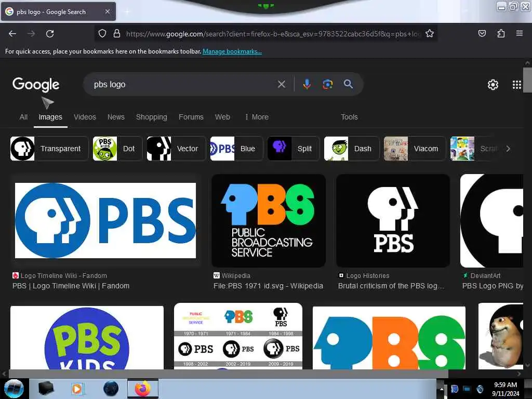The image size is (532, 399).
Task: Bookmark this page with the star
Action: tap(430, 33)
